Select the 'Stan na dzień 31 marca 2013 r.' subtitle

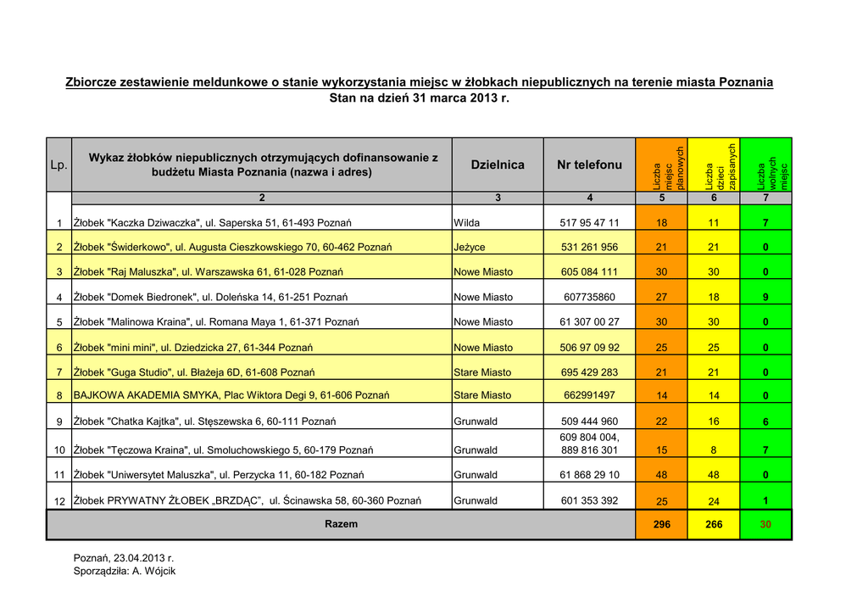(420, 98)
